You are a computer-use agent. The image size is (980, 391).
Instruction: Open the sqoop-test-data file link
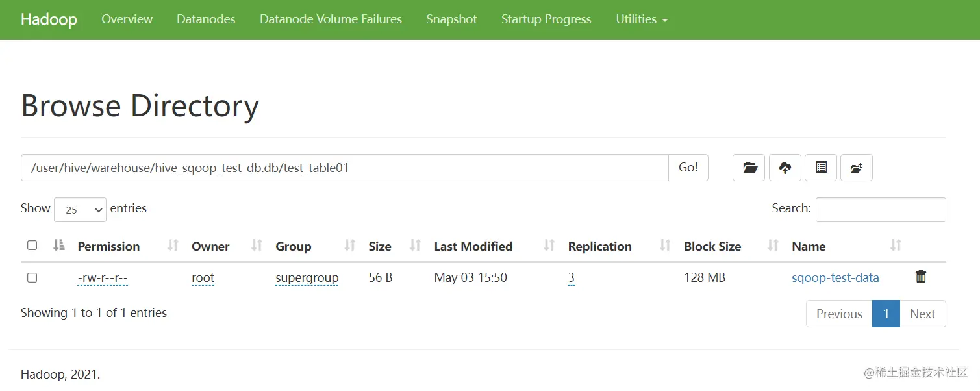coord(835,278)
